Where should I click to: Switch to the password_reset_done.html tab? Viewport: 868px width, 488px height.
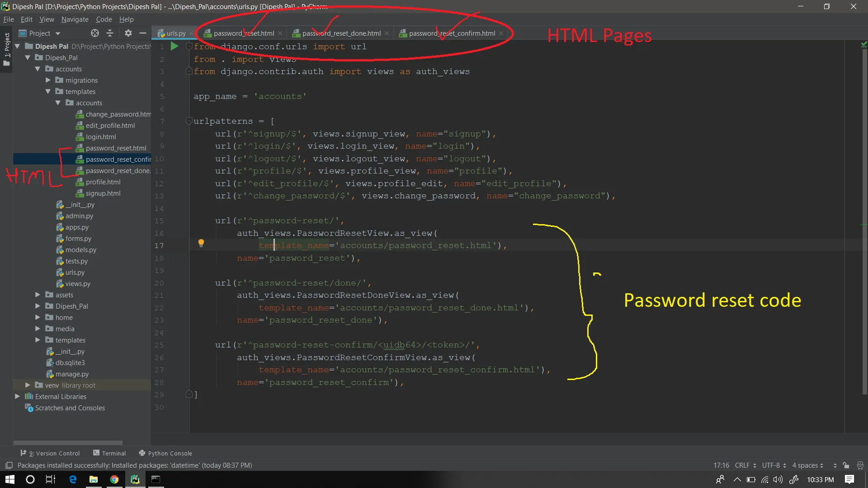tap(341, 33)
